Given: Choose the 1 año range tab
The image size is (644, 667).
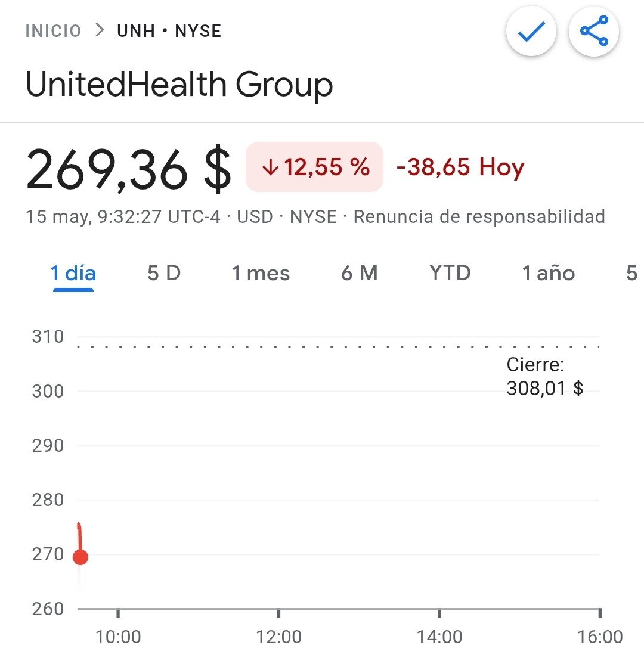Looking at the screenshot, I should coord(548,273).
